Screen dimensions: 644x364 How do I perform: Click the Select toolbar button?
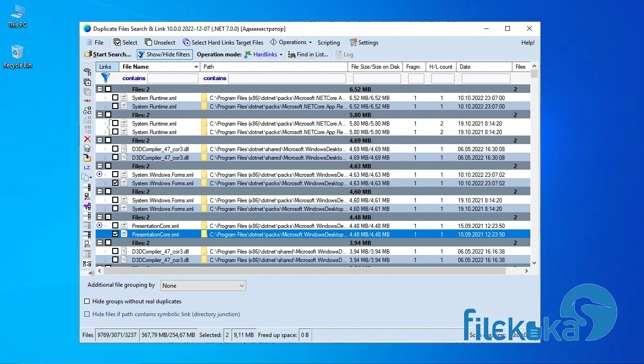click(125, 42)
